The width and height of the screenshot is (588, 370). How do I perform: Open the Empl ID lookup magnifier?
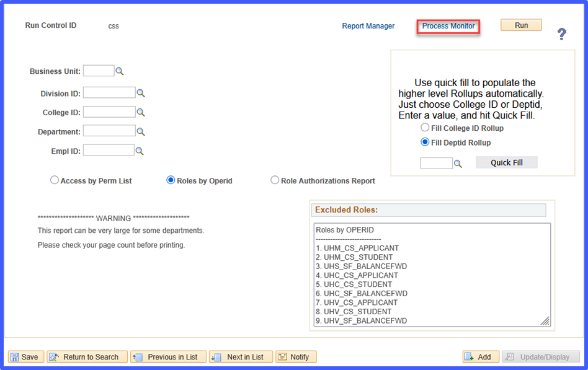click(x=141, y=150)
